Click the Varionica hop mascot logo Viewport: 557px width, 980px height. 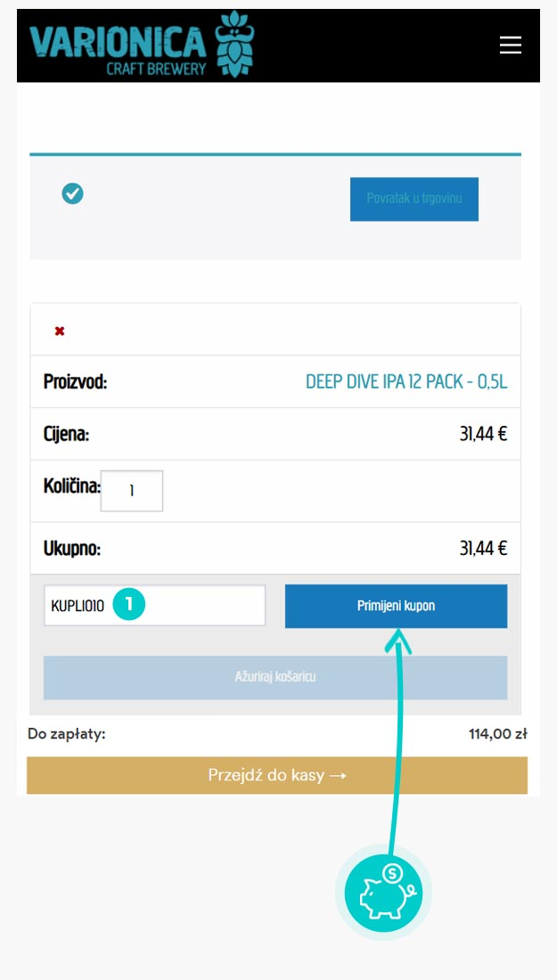[x=235, y=43]
